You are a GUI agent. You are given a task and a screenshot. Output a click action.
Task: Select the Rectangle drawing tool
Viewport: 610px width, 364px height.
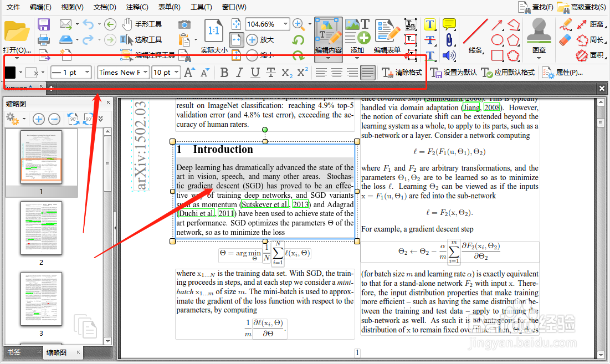click(497, 55)
